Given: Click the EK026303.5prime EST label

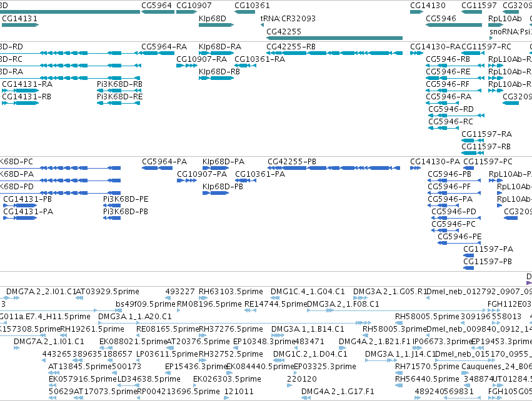Looking at the screenshot, I should (x=227, y=379).
